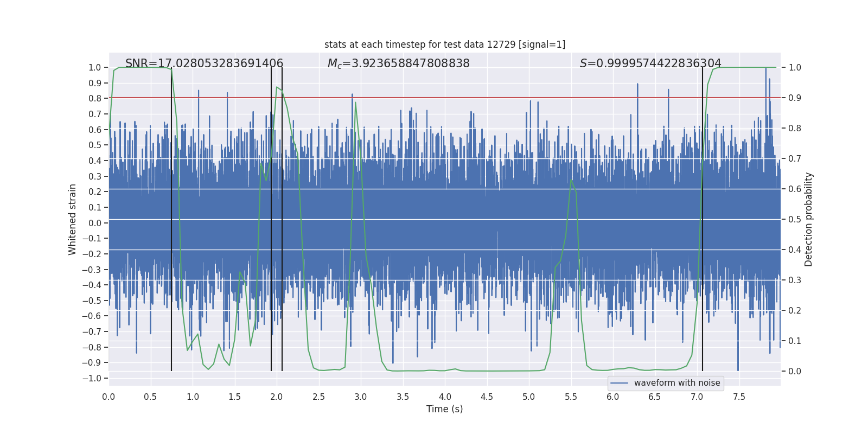Viewport: 868px width, 434px height.
Task: Choose the 3.5 tick on the Time axis
Action: pyautogui.click(x=403, y=397)
